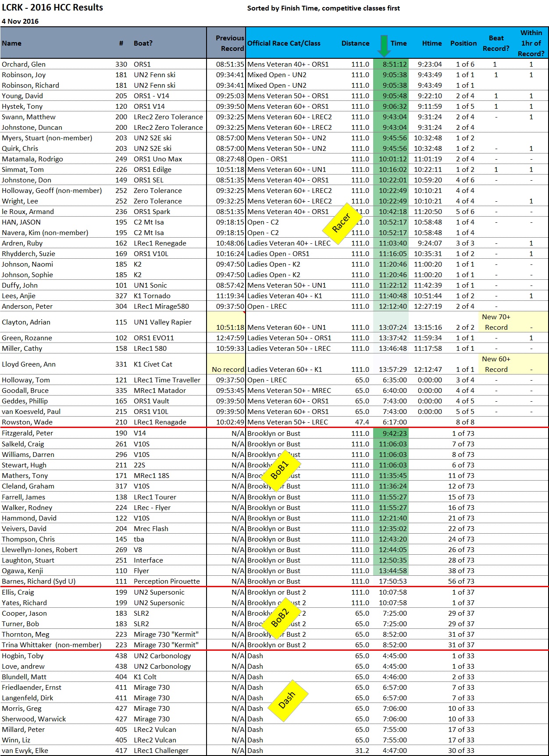Image resolution: width=549 pixels, height=756 pixels.
Task: Click the 'Boat?' column header
Action: [143, 43]
